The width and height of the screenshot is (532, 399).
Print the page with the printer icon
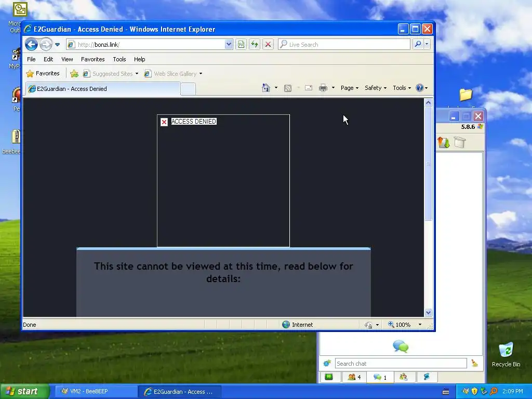(323, 88)
